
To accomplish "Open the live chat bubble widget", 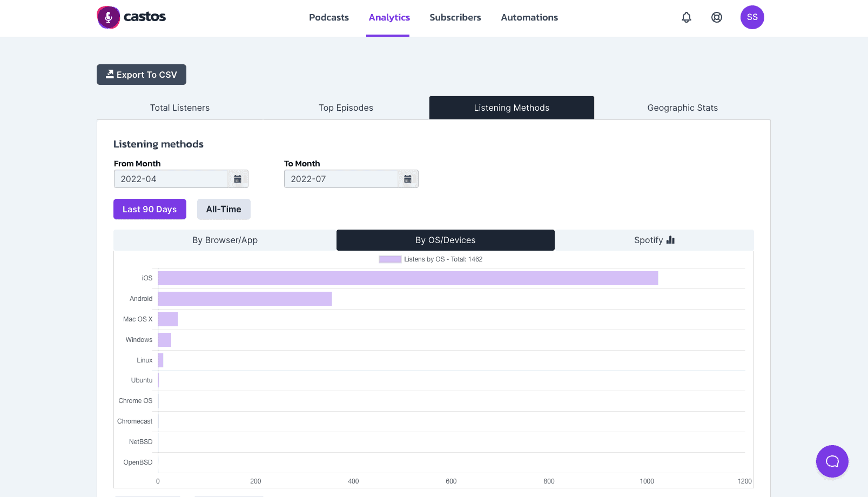I will click(x=832, y=461).
